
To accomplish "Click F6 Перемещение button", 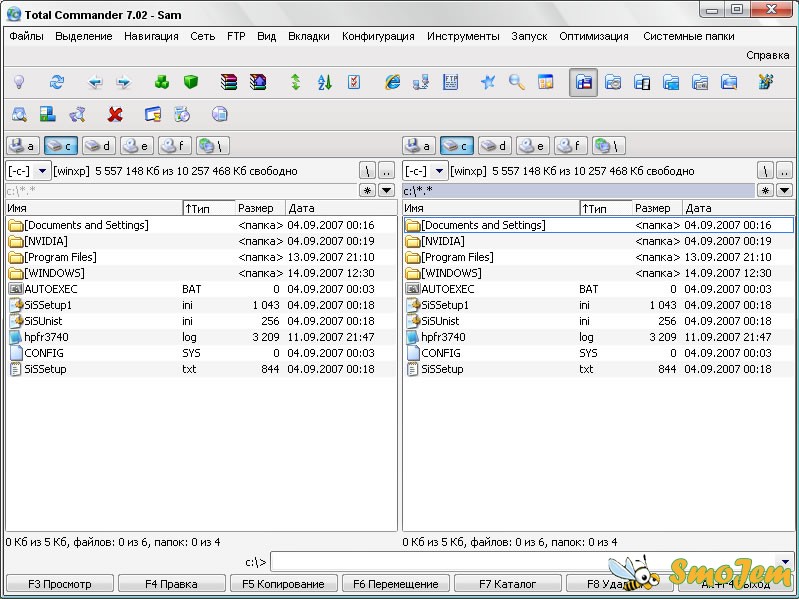I will pyautogui.click(x=396, y=584).
